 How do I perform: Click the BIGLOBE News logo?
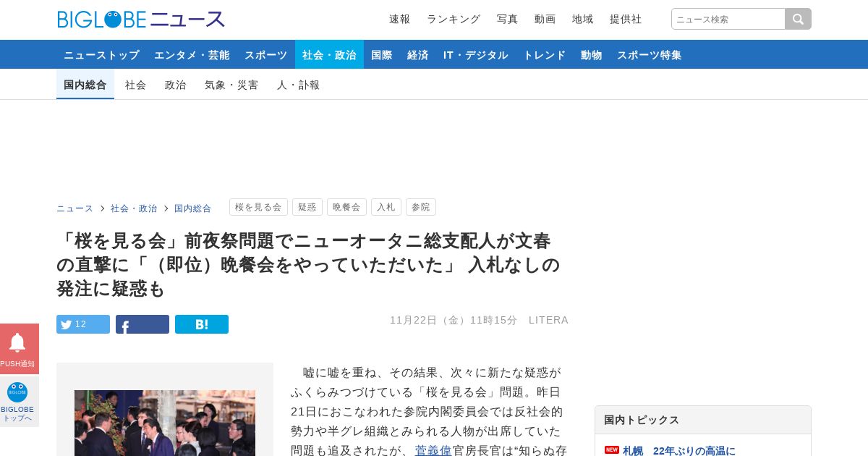pyautogui.click(x=141, y=20)
